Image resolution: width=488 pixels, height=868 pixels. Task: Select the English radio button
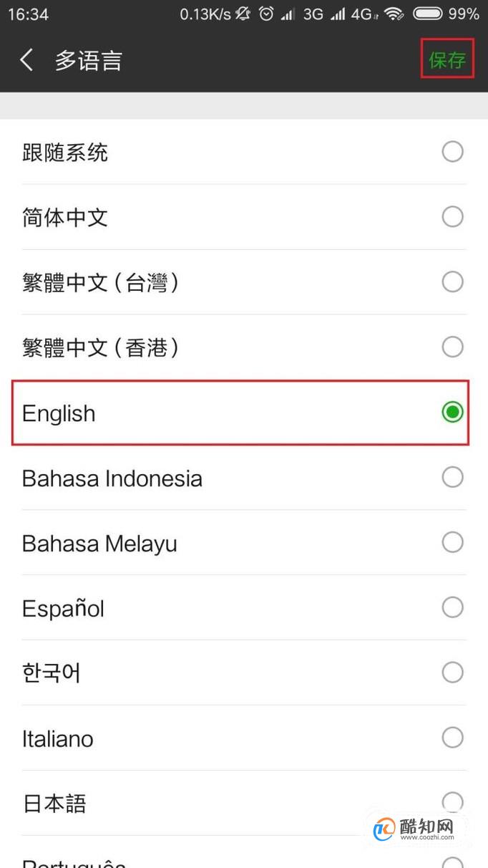pos(452,412)
